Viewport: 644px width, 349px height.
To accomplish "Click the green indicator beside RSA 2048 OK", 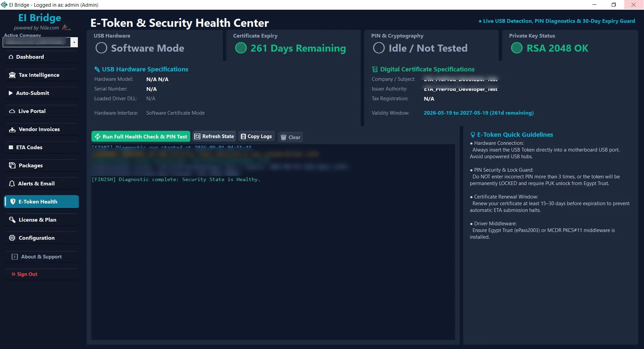I will coord(517,48).
